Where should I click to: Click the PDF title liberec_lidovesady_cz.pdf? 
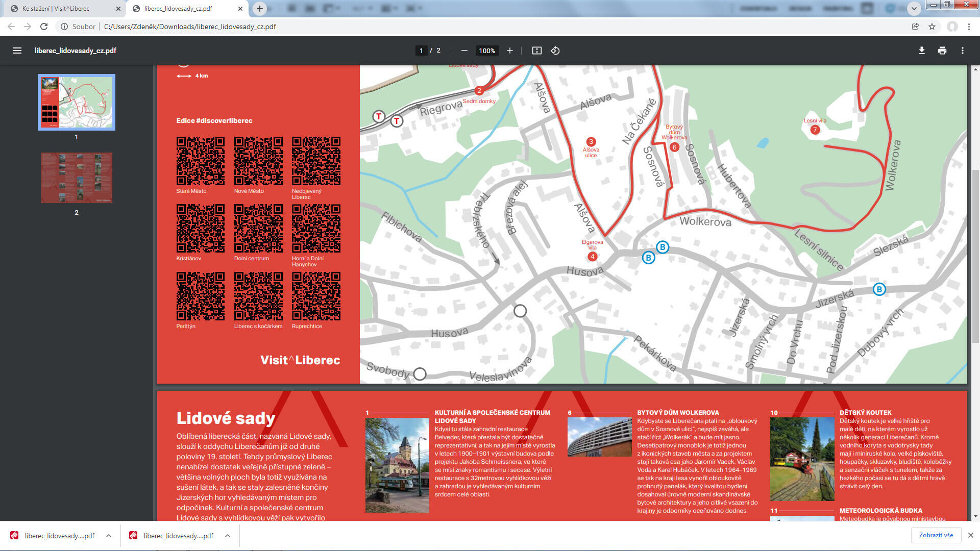click(76, 51)
